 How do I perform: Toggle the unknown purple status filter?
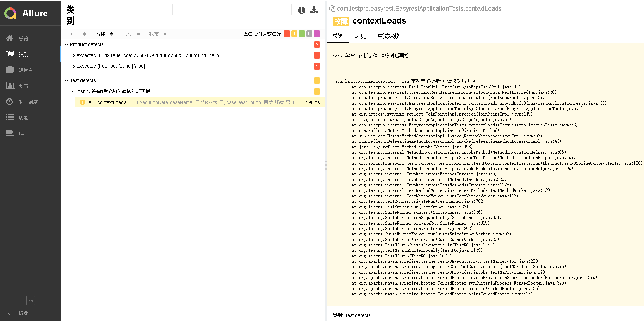[317, 34]
